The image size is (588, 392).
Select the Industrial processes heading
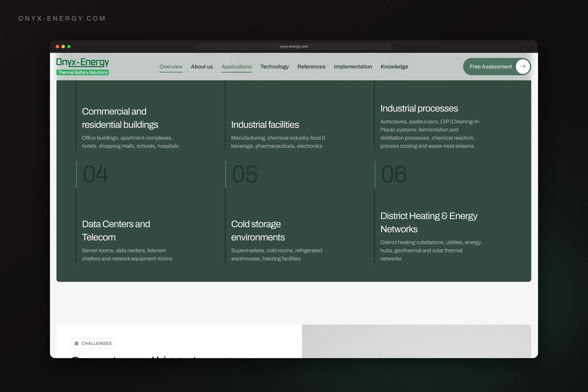pos(419,108)
